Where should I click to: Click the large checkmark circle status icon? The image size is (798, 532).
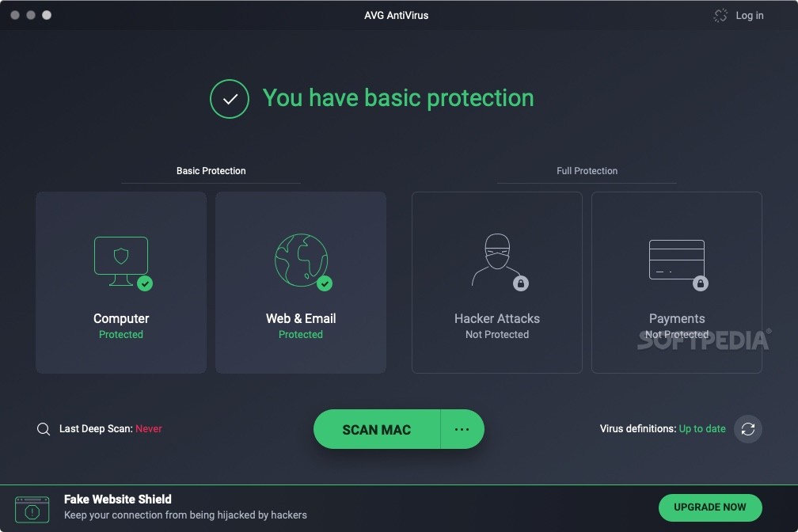[x=230, y=99]
